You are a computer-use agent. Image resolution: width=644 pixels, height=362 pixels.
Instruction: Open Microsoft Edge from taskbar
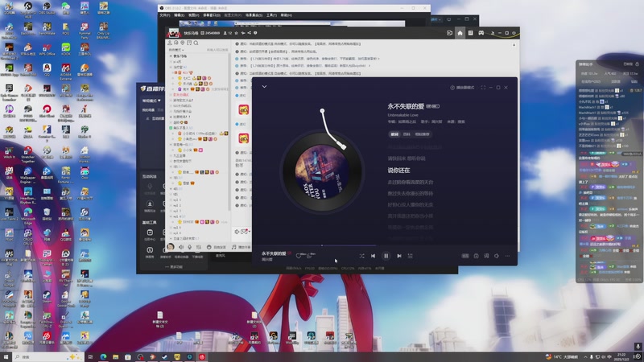pyautogui.click(x=103, y=356)
